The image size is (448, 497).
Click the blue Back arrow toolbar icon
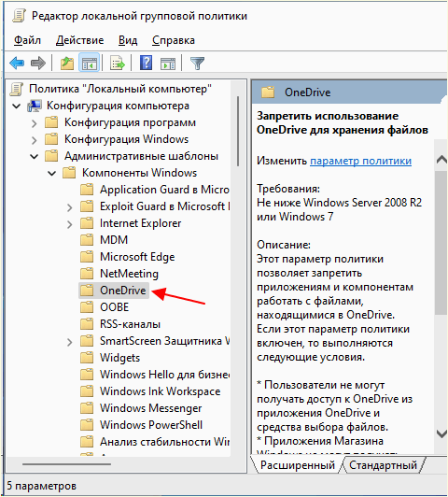(x=17, y=64)
